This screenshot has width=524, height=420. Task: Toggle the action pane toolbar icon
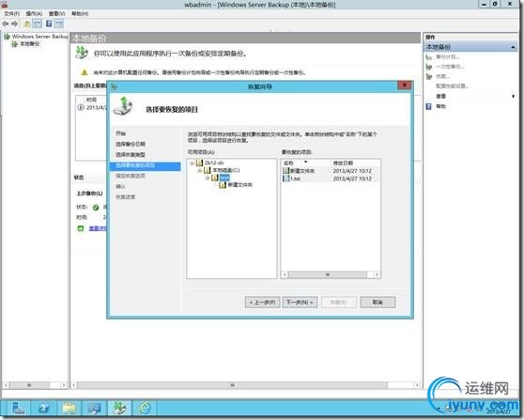59,23
